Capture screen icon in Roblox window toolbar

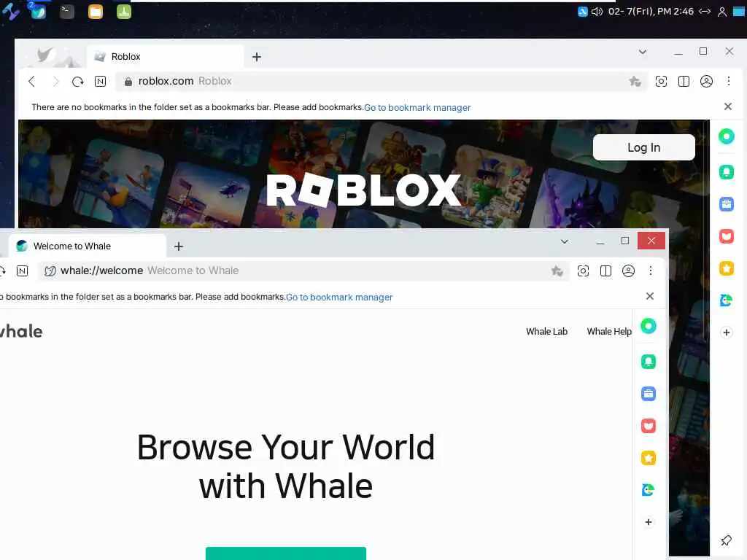[661, 82]
